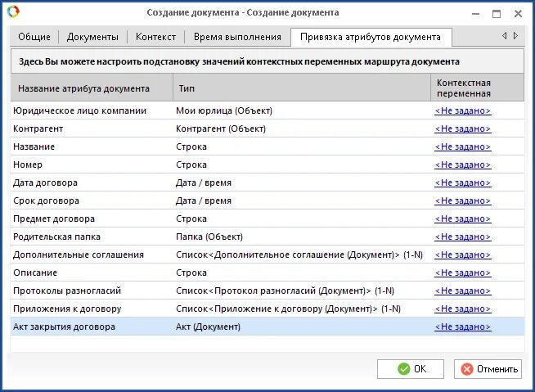
Task: Click the Тип column header
Action: [302, 88]
